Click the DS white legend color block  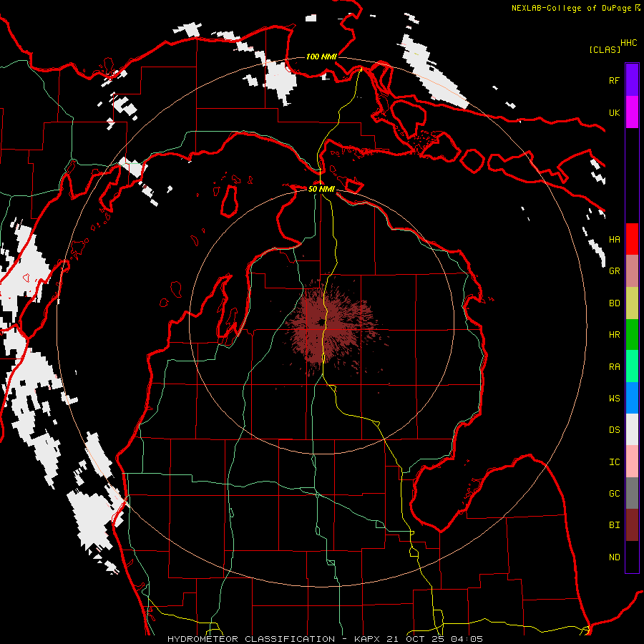point(632,429)
